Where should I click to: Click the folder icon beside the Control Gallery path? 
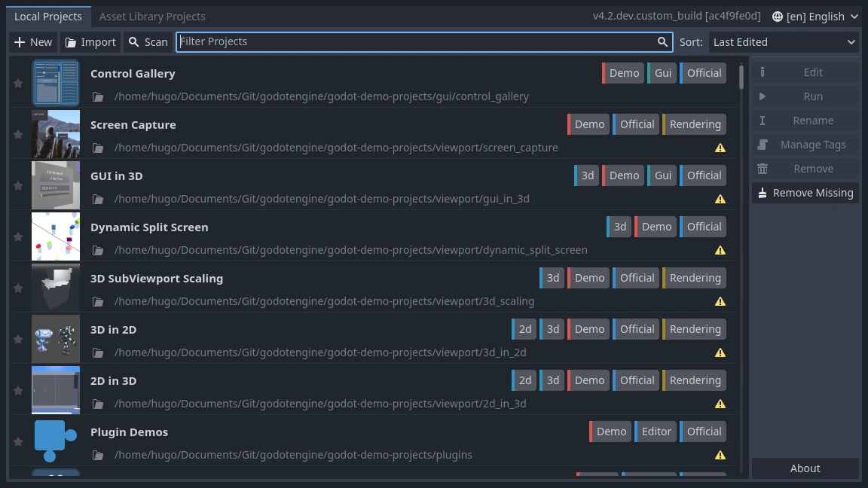(x=99, y=96)
